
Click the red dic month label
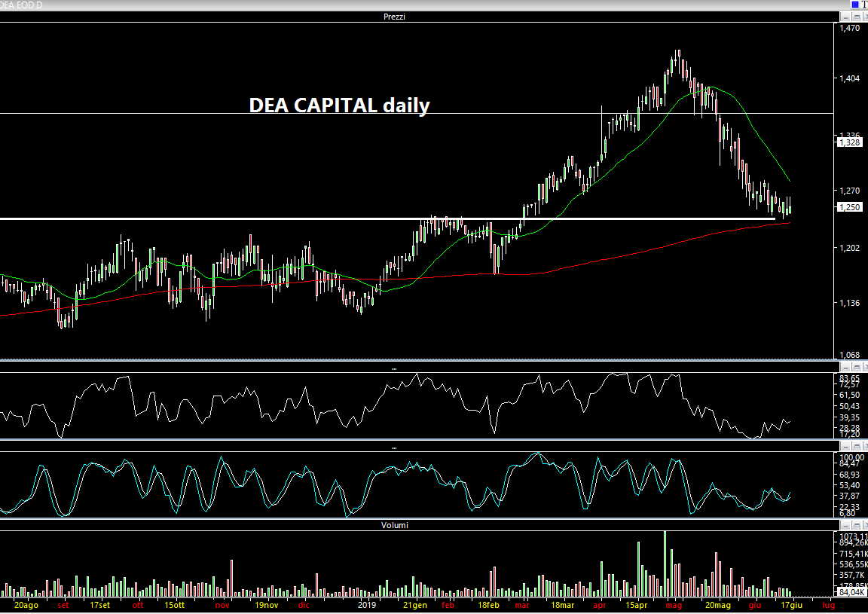[x=304, y=605]
